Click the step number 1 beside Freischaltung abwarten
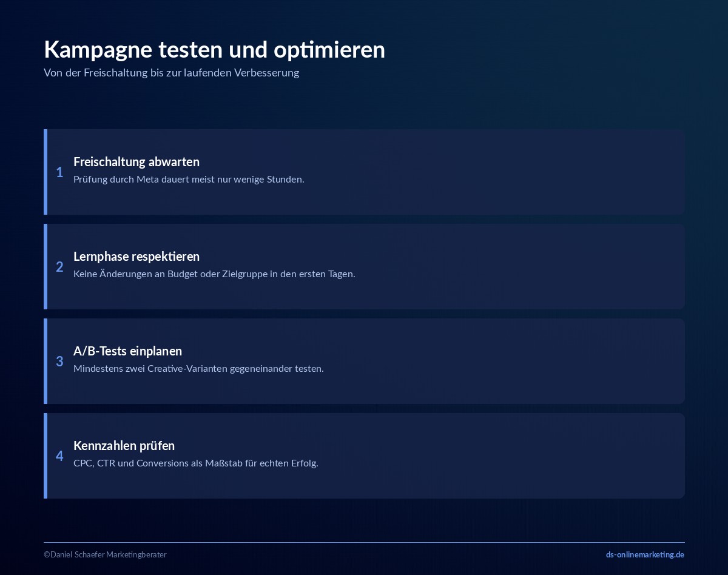 (59, 172)
